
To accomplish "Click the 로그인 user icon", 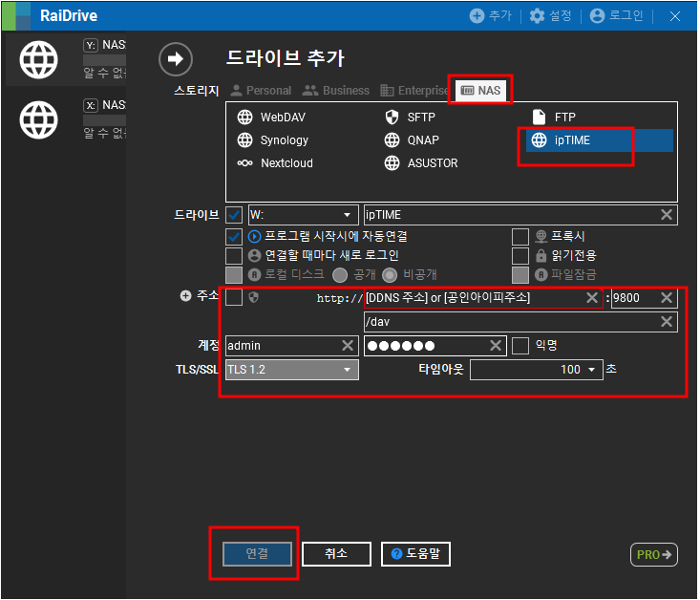I will coord(597,16).
